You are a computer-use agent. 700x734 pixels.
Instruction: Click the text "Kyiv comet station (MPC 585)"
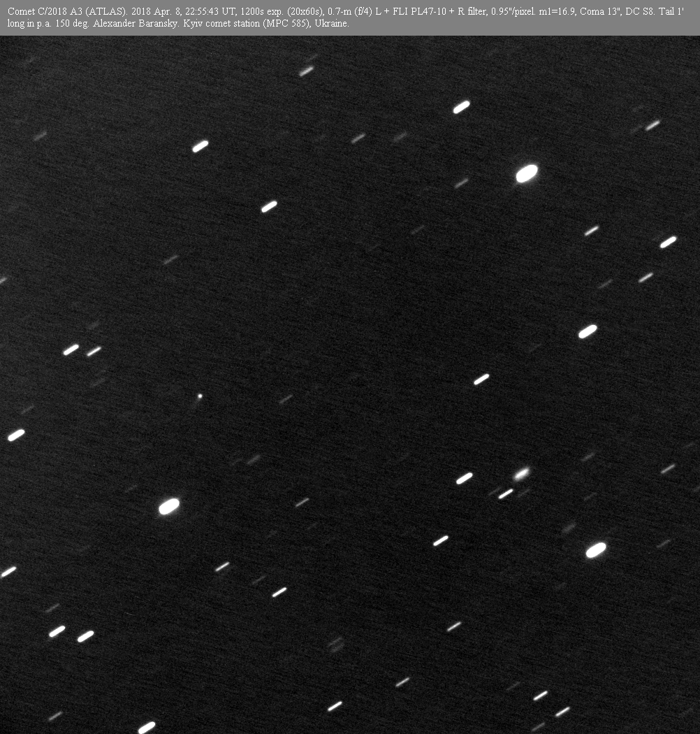click(x=246, y=23)
